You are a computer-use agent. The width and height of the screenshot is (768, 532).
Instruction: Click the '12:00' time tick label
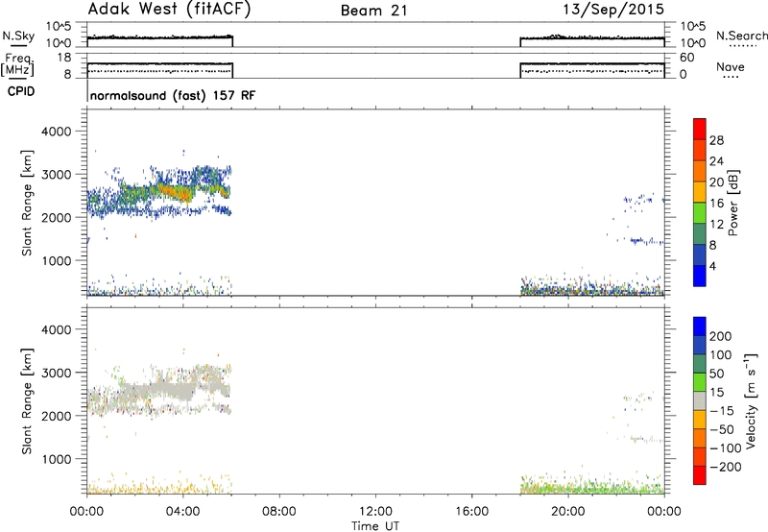[375, 512]
